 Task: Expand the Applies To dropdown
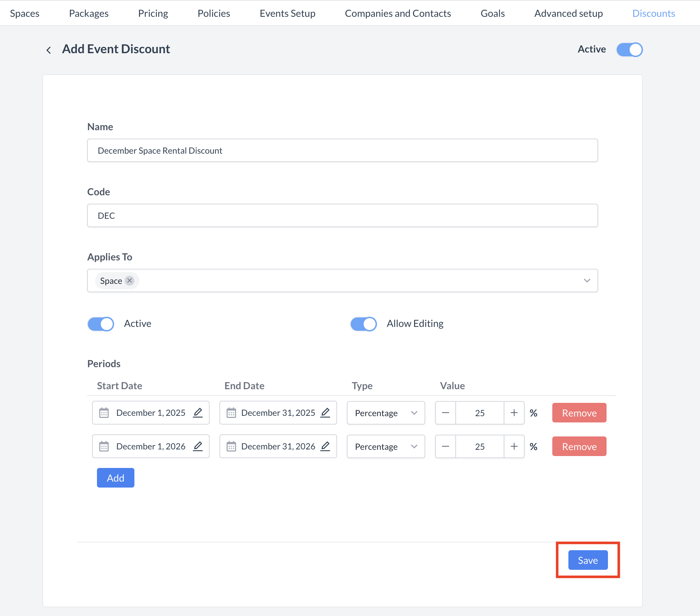point(587,281)
